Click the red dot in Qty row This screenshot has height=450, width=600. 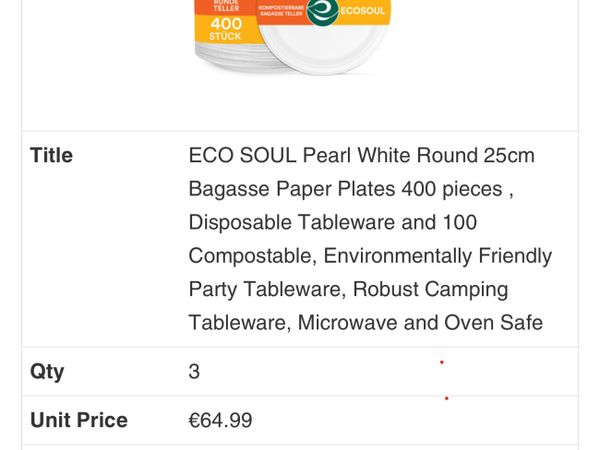pos(442,362)
